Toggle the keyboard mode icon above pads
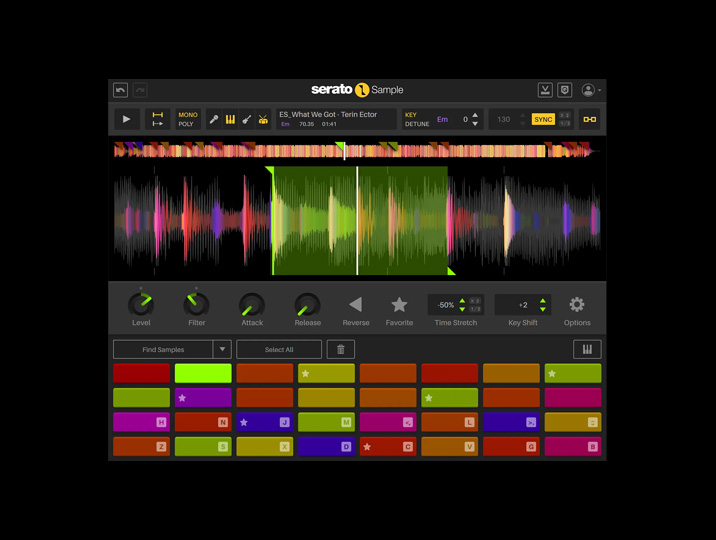 coord(587,350)
